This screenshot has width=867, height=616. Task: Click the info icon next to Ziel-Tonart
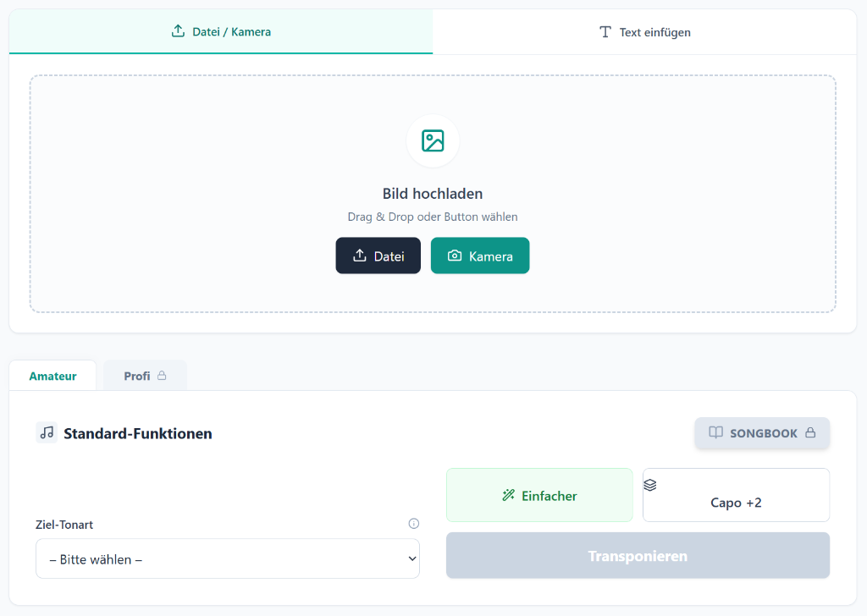point(414,523)
